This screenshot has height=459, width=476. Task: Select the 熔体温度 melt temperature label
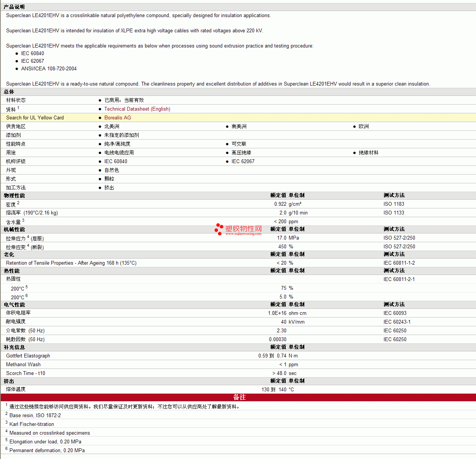16,389
